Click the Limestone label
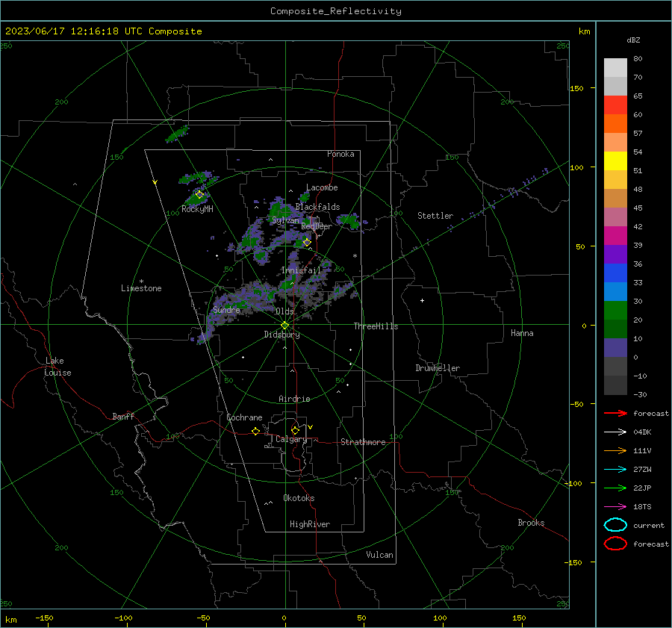 [141, 288]
